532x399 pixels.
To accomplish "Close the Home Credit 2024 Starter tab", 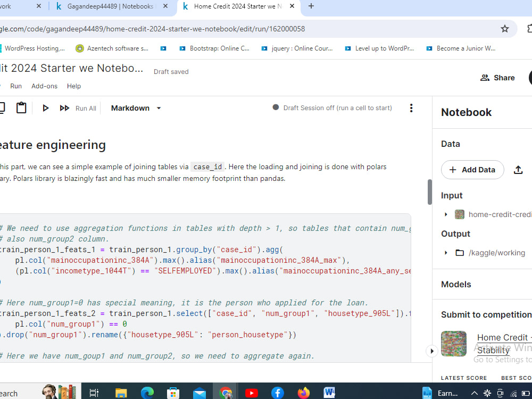I will [292, 6].
